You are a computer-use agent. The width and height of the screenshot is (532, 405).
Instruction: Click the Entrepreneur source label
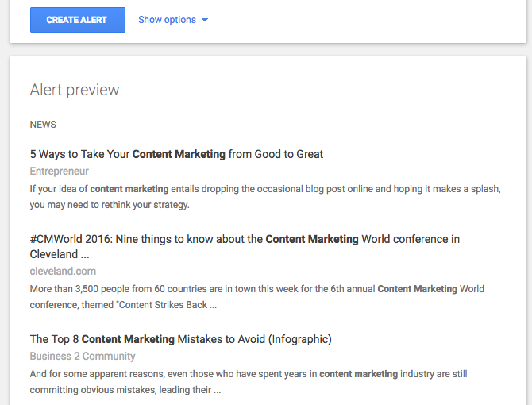pyautogui.click(x=60, y=171)
